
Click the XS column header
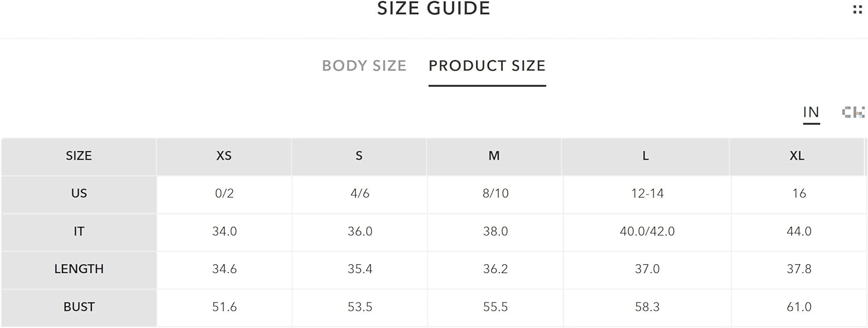pos(224,156)
